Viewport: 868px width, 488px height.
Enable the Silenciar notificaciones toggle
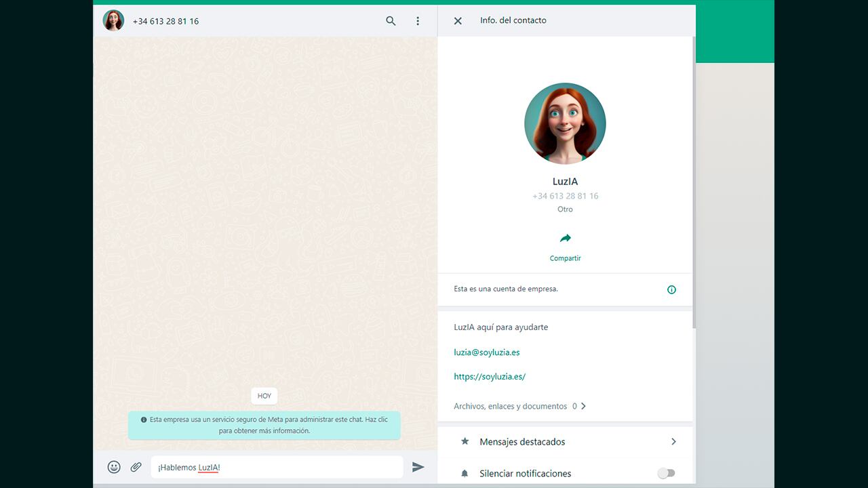pos(666,473)
